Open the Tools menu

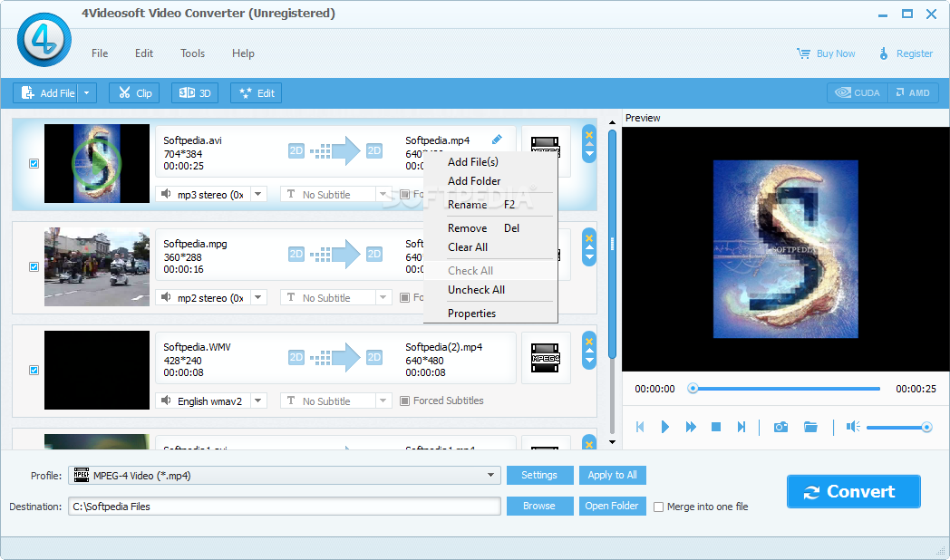193,53
